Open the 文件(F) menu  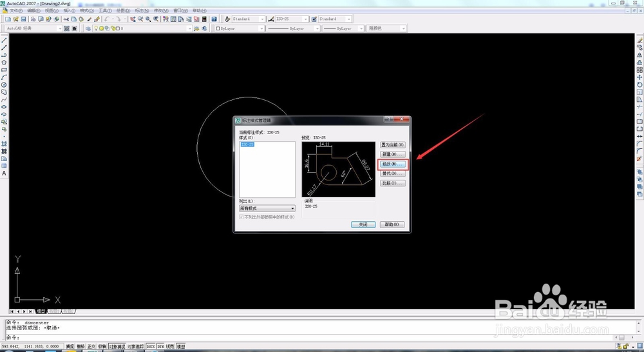(16, 11)
